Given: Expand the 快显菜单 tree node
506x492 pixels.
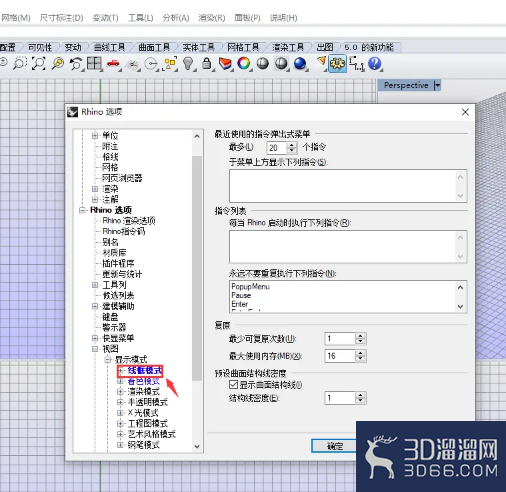Looking at the screenshot, I should pyautogui.click(x=95, y=338).
